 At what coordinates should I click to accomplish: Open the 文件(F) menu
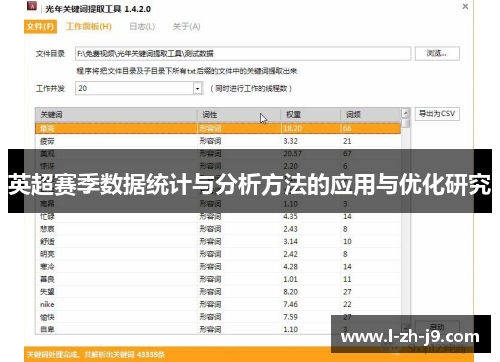pyautogui.click(x=40, y=26)
